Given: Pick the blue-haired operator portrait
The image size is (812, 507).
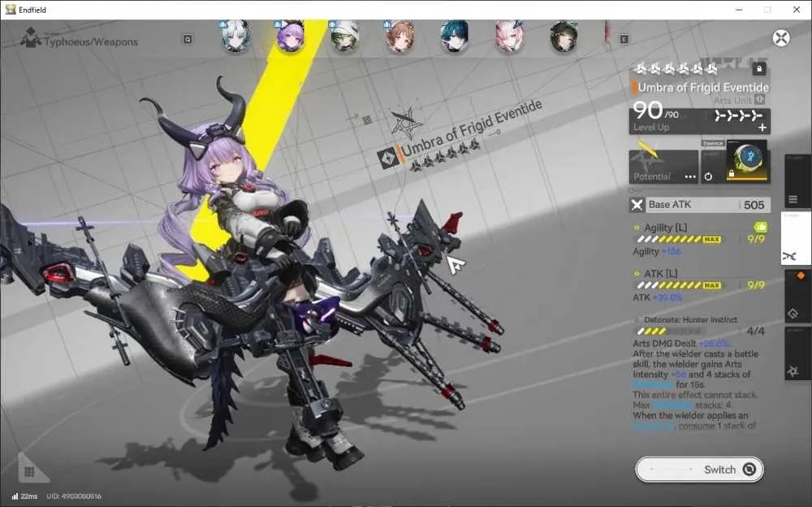Looking at the screenshot, I should click(454, 37).
